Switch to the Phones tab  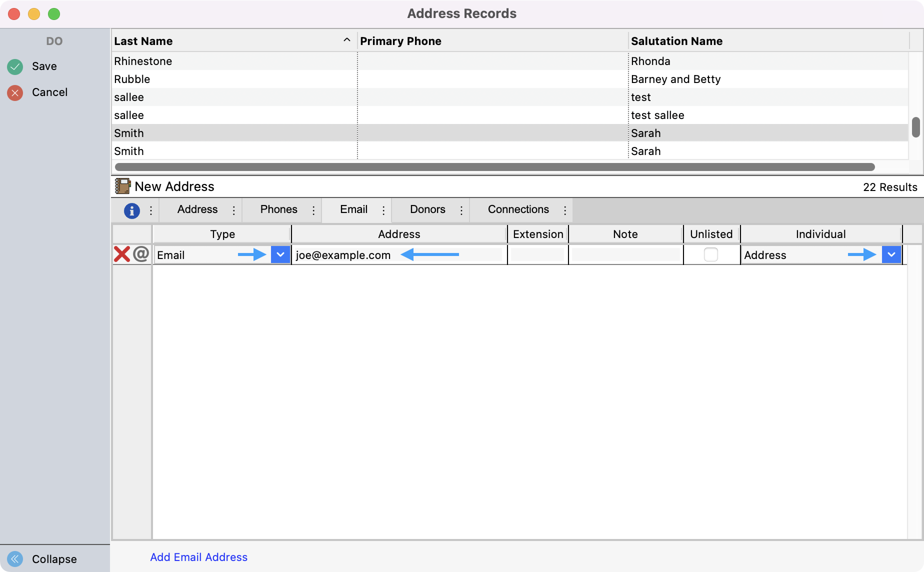point(278,209)
